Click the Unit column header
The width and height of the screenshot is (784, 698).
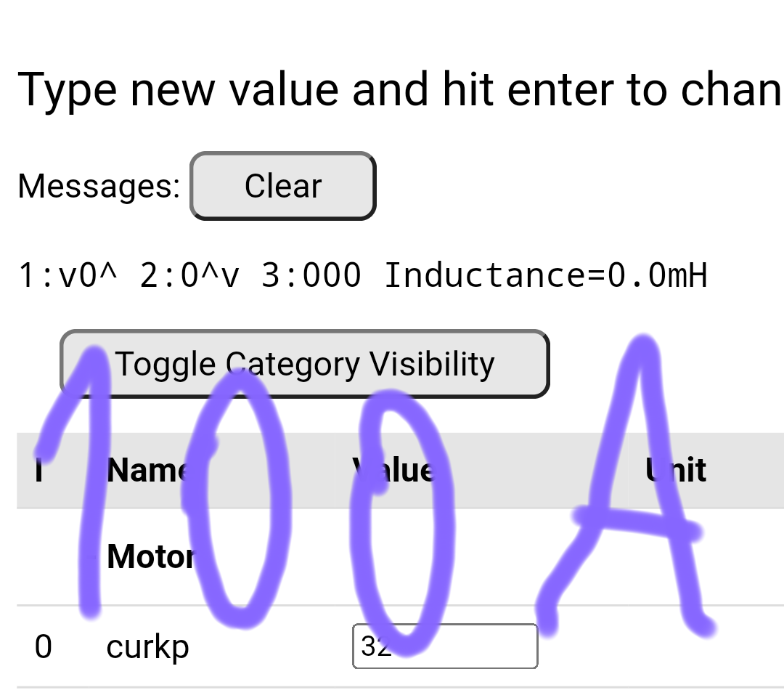point(677,470)
